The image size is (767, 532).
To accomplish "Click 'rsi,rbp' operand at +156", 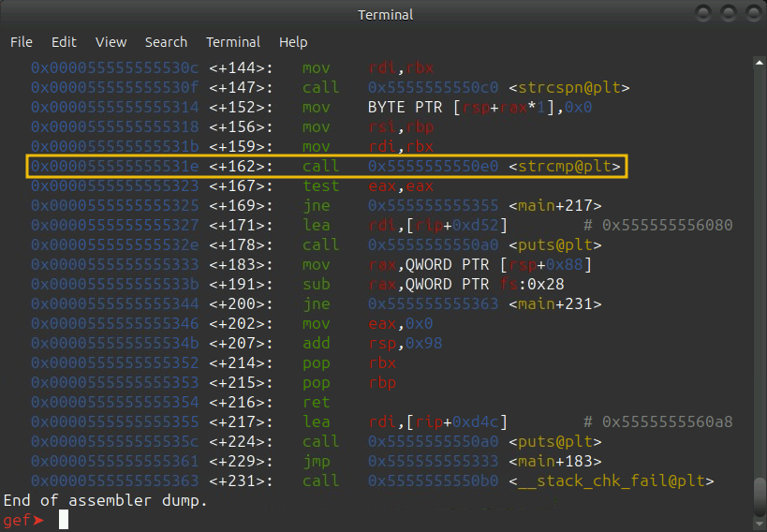I will click(x=401, y=126).
